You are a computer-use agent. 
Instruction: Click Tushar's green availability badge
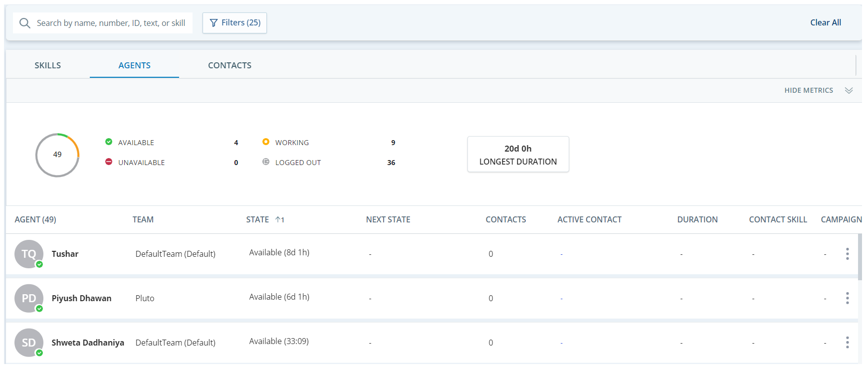tap(39, 264)
